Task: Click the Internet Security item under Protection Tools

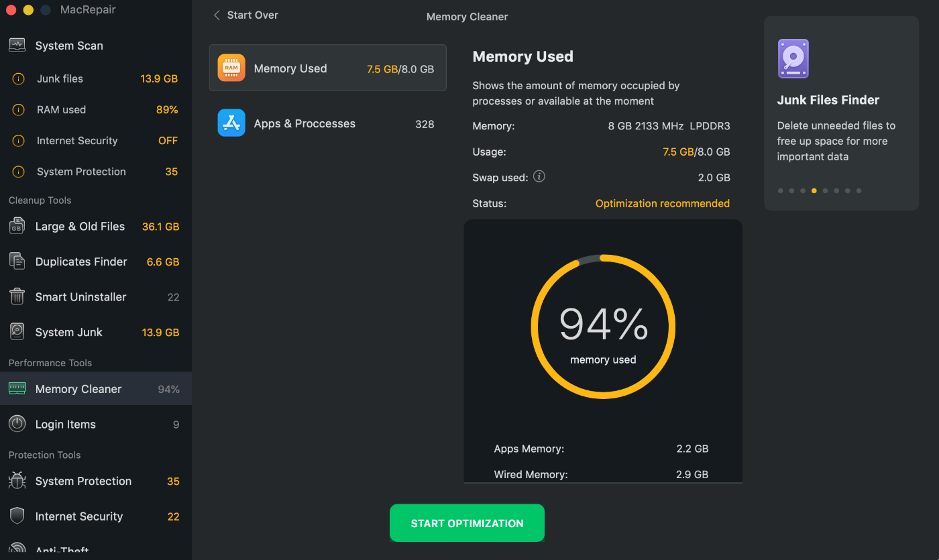Action: [x=96, y=516]
